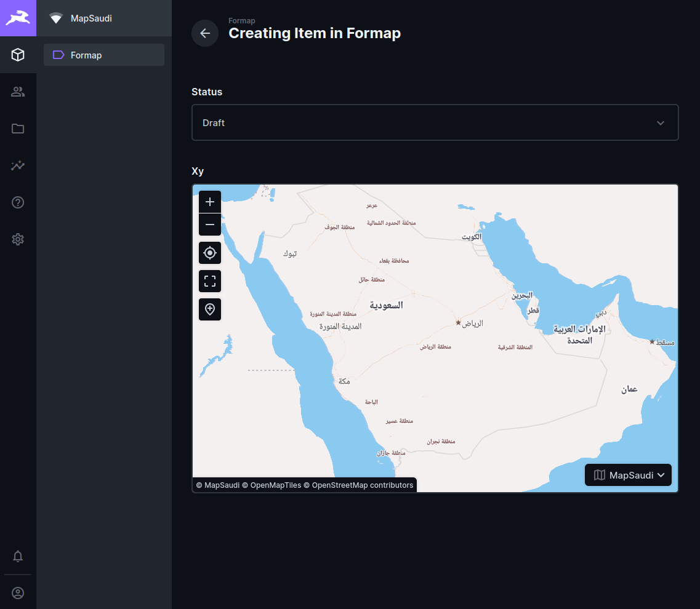Open the User Directory module
Image resolution: width=700 pixels, height=609 pixels.
tap(18, 92)
